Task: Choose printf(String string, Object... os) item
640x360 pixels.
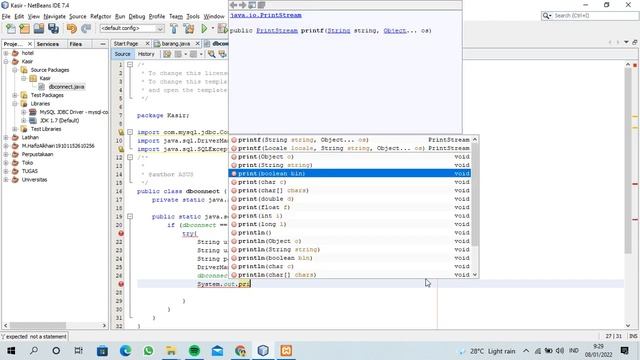Action: [350, 140]
